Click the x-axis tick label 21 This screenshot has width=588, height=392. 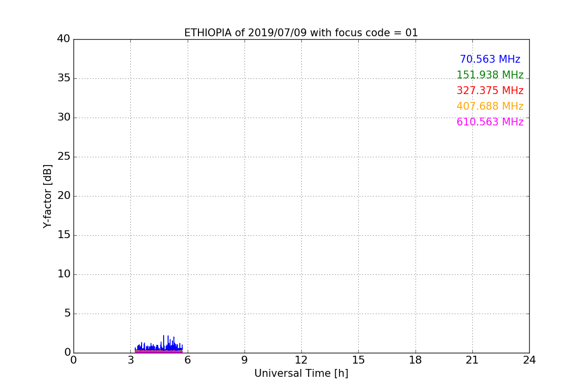(472, 360)
